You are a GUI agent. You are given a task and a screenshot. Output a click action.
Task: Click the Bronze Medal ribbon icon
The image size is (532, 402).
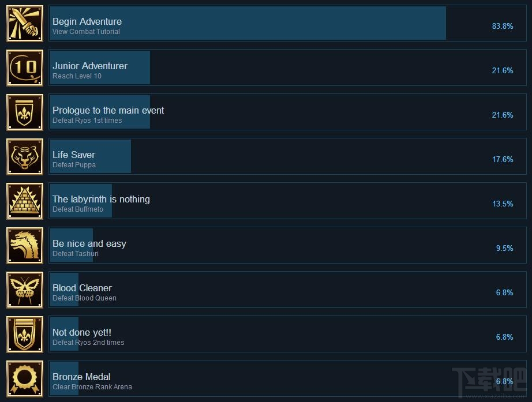click(25, 379)
